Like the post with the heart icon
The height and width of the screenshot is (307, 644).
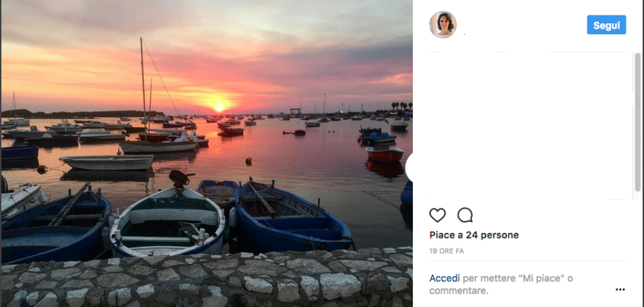437,215
